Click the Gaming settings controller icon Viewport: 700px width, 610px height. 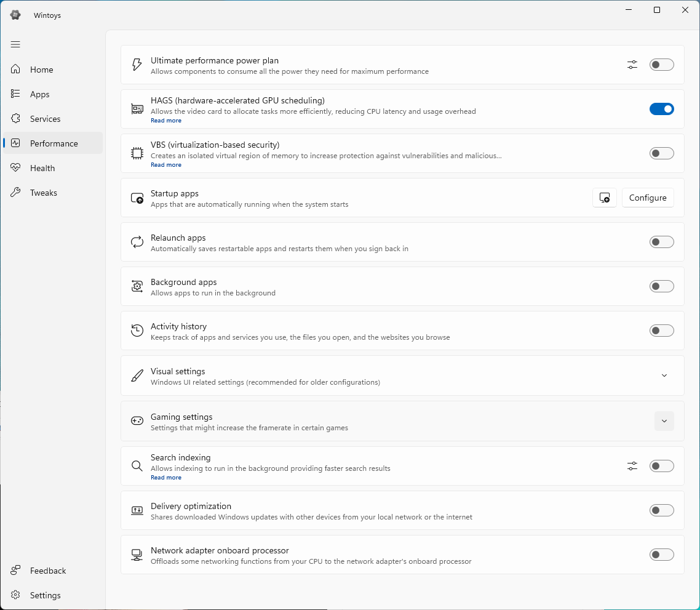(x=137, y=420)
